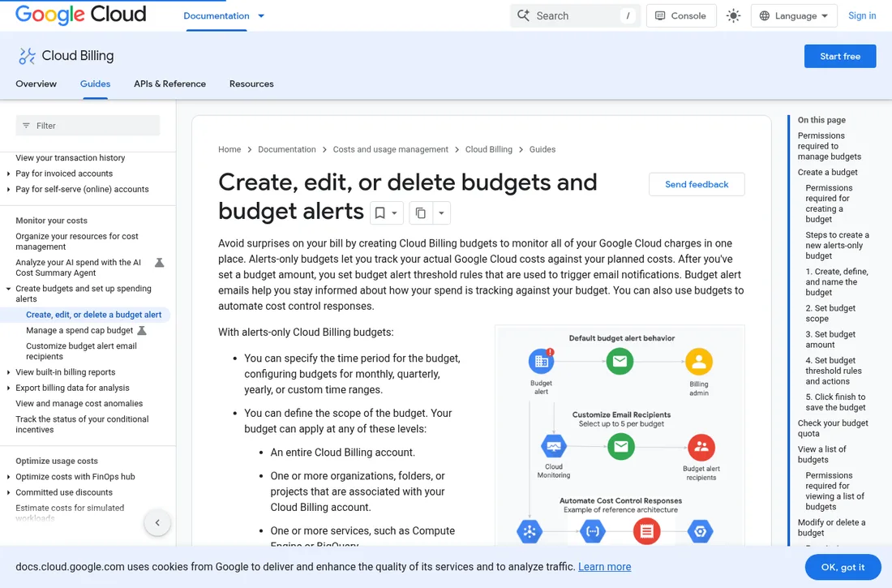
Task: Jump to 2. Set budget scope
Action: pyautogui.click(x=830, y=313)
